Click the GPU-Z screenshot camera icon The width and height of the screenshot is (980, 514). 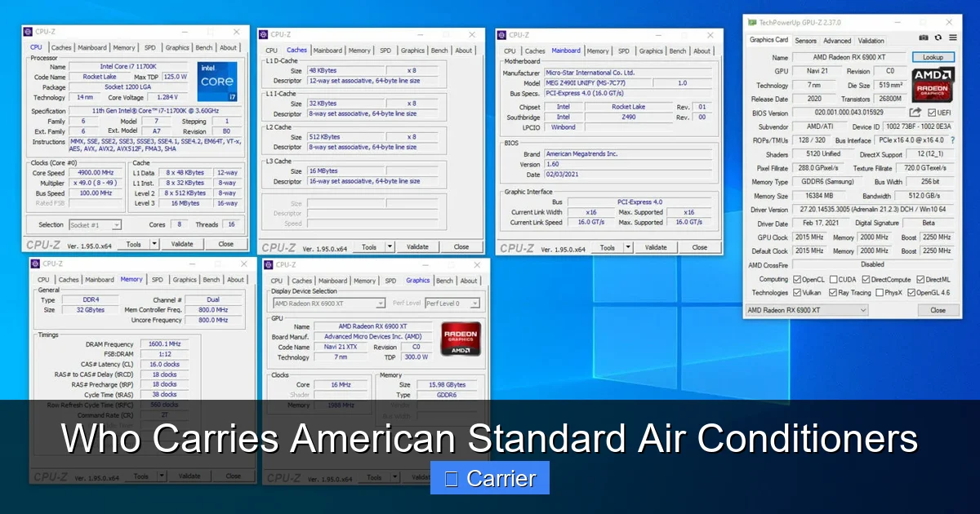(924, 38)
